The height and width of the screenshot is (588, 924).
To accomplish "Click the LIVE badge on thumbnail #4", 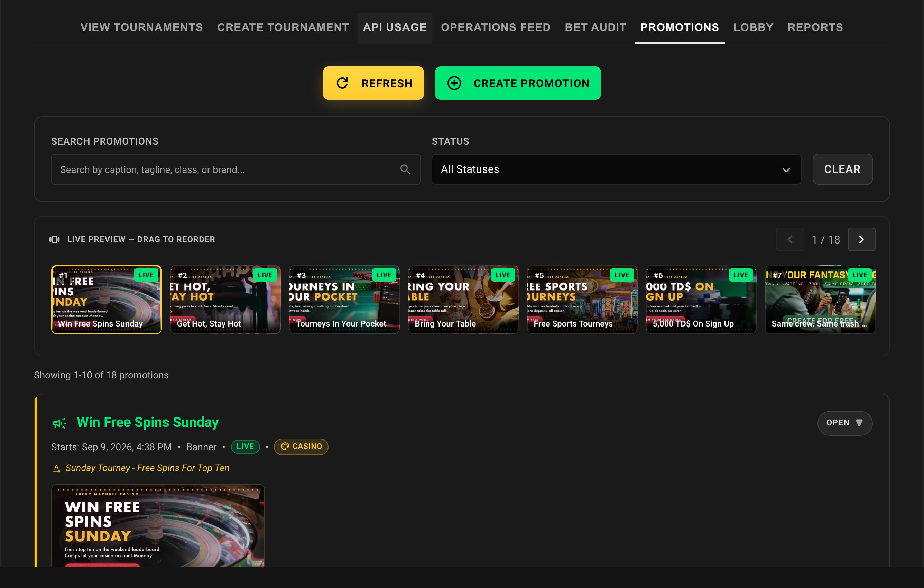I will [503, 275].
